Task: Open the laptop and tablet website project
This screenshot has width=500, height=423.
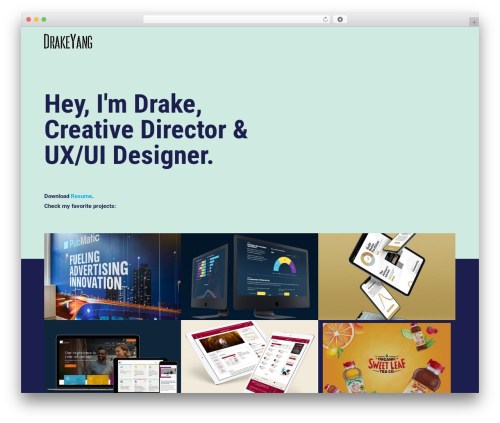Action: (113, 357)
